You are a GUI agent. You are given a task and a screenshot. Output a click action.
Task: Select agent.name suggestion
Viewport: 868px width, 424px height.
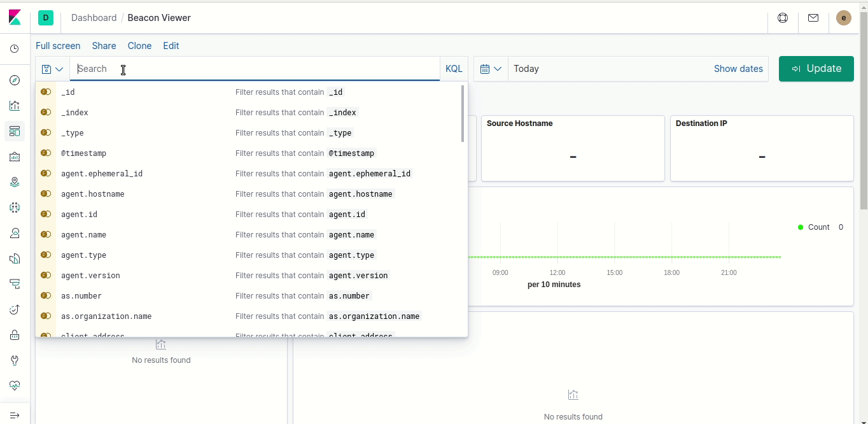[x=248, y=234]
